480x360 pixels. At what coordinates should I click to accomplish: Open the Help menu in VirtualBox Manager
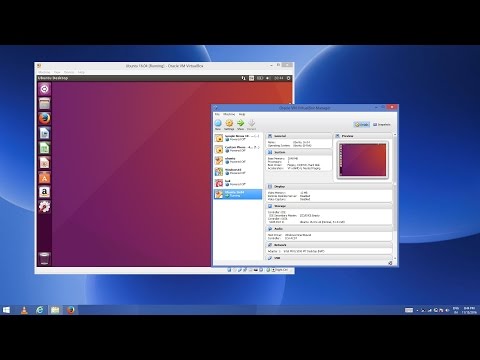tap(242, 114)
